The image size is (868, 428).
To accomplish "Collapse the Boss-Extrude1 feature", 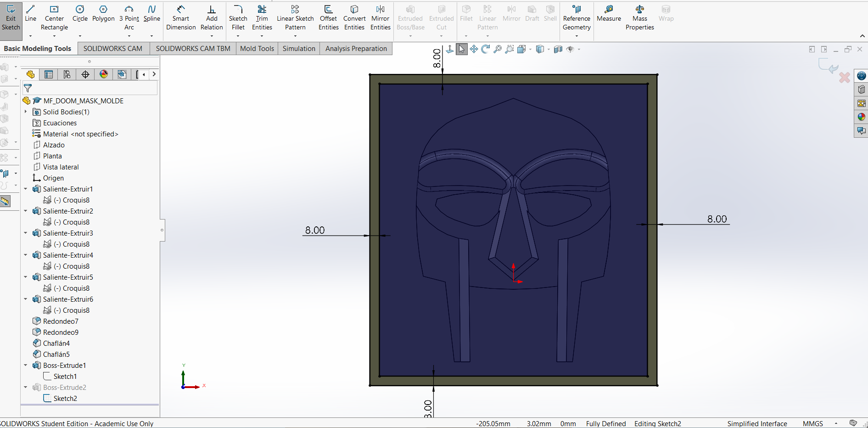I will (26, 365).
